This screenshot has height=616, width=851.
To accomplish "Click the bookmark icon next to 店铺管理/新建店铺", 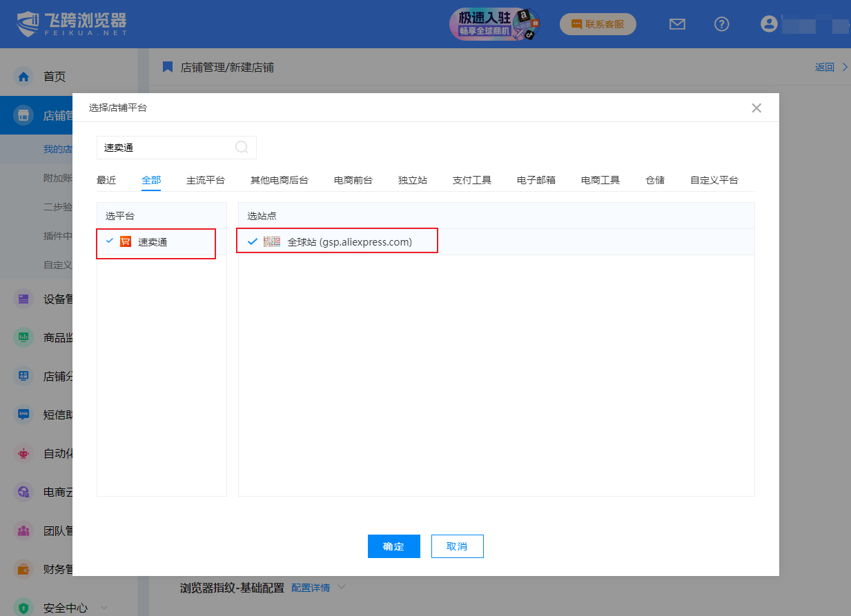I will [167, 67].
